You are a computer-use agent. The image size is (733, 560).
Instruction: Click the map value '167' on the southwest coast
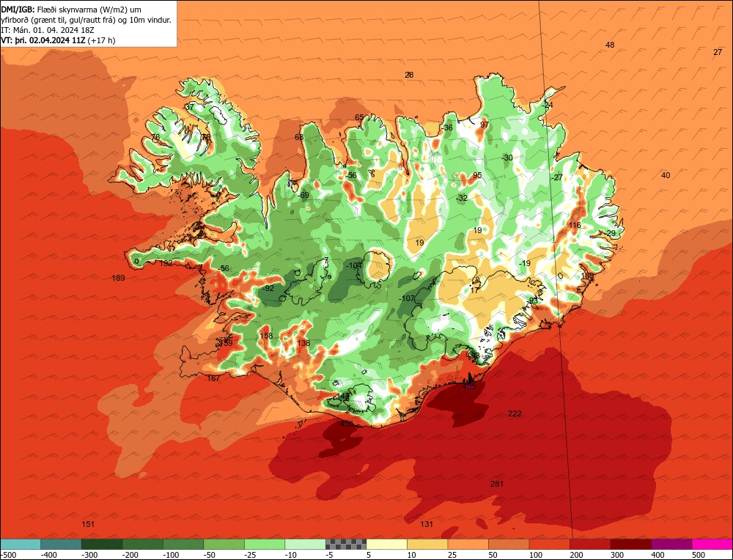pyautogui.click(x=213, y=378)
